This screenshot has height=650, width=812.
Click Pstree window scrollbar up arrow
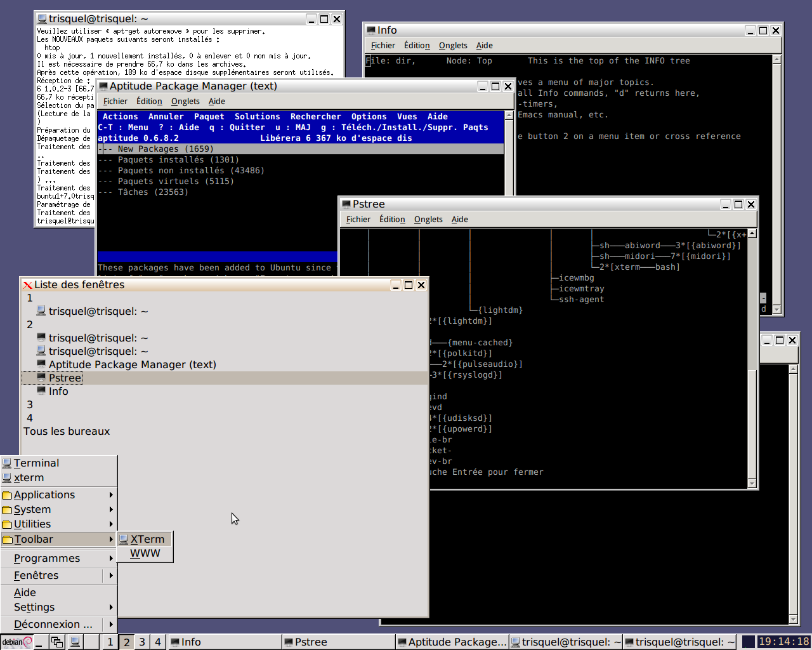[x=752, y=234]
